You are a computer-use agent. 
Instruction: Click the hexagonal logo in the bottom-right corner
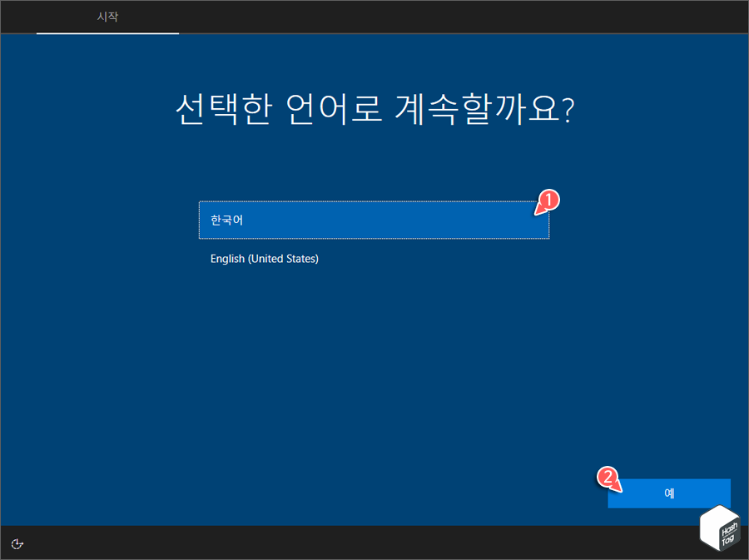pyautogui.click(x=721, y=529)
